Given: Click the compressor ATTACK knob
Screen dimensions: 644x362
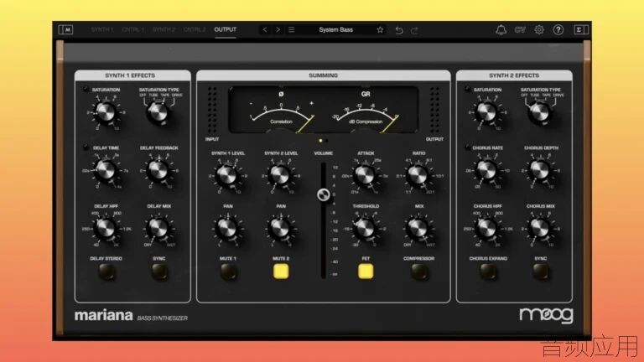Looking at the screenshot, I should (x=365, y=176).
